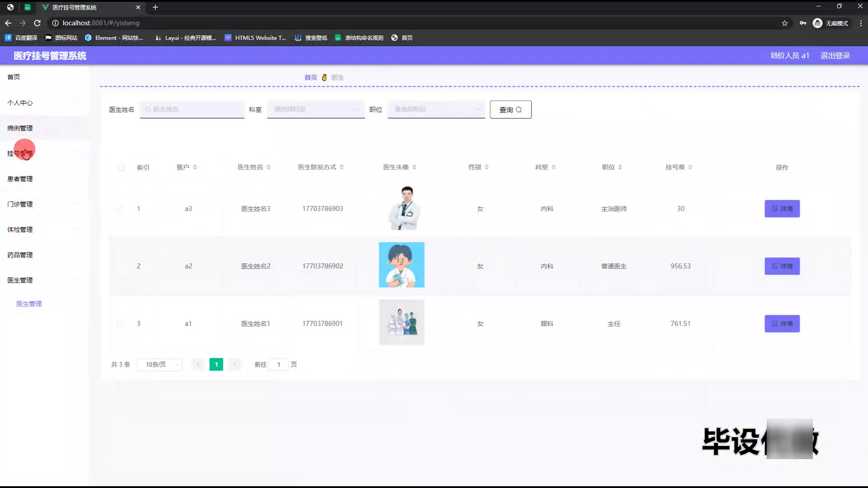Viewport: 868px width, 488px height.
Task: Check the row checkbox for 医生姓名3
Action: point(120,209)
